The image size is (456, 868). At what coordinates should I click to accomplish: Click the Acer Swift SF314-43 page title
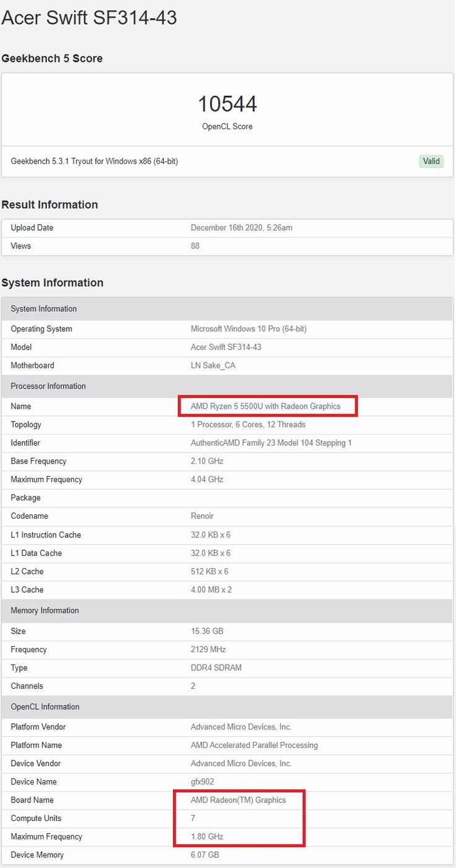point(89,17)
